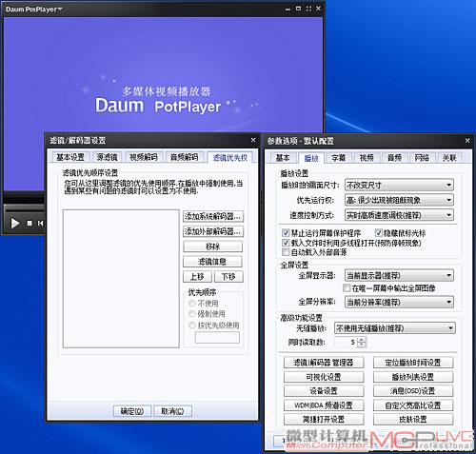Enable 自动载入外部音源 checkbox
476x454 pixels.
[286, 252]
